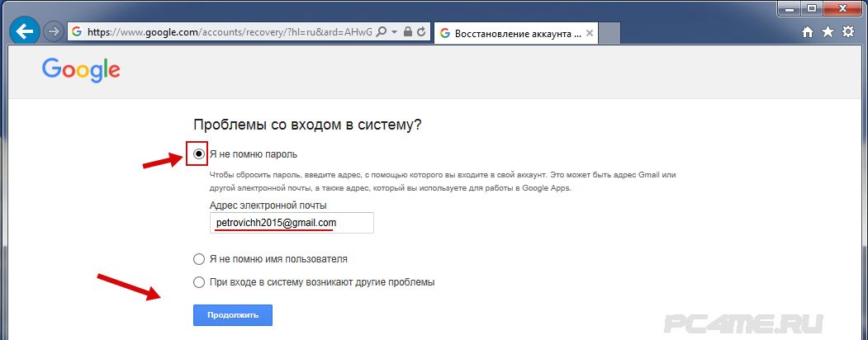Open a new blank tab

coord(610,33)
